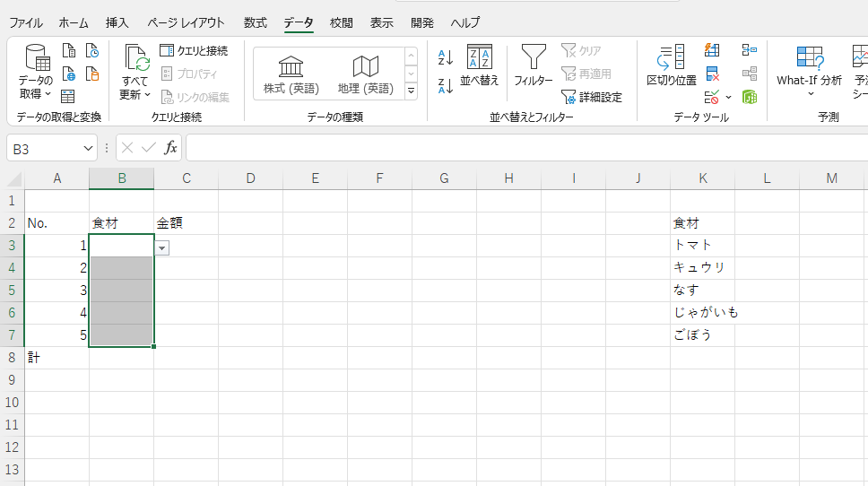This screenshot has width=868, height=486.
Task: Click cell containing じゃがいも
Action: click(x=702, y=313)
